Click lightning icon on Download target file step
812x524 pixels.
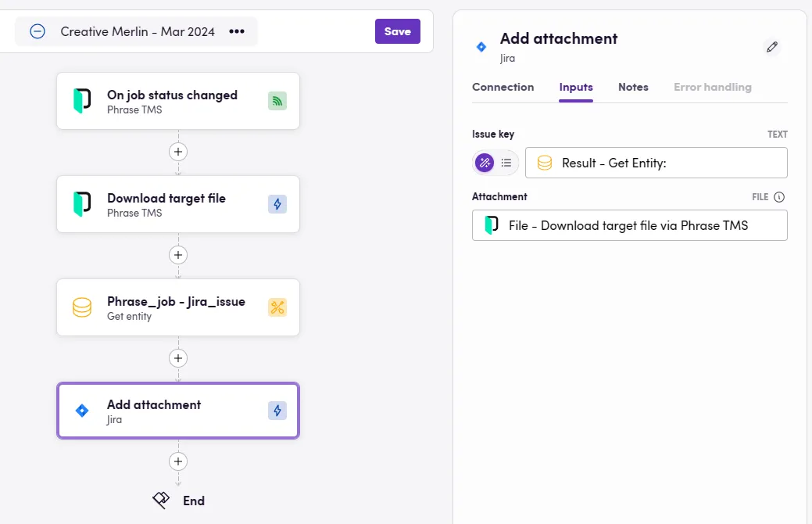click(277, 204)
